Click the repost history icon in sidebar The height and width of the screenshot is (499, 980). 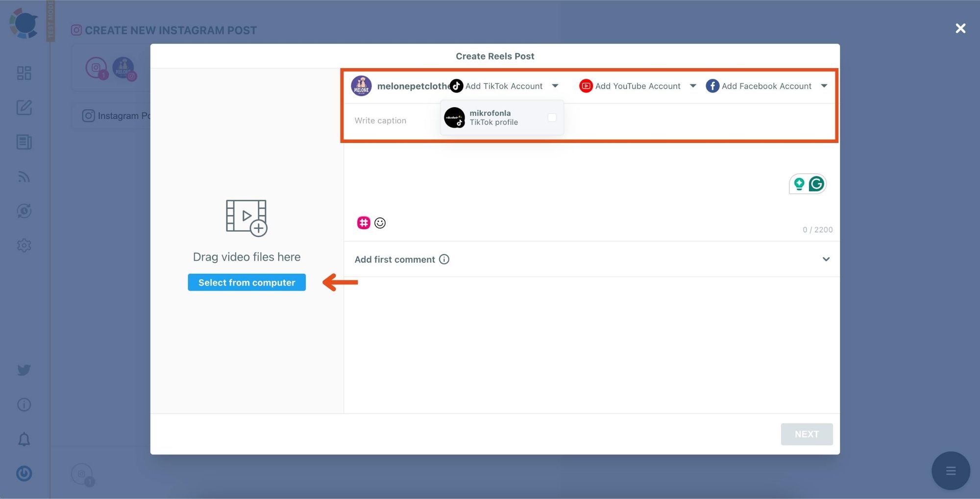click(24, 211)
